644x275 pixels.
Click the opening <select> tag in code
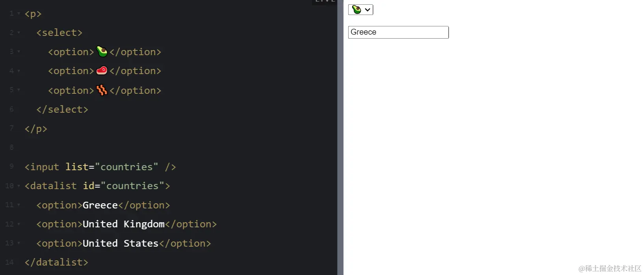pos(59,33)
